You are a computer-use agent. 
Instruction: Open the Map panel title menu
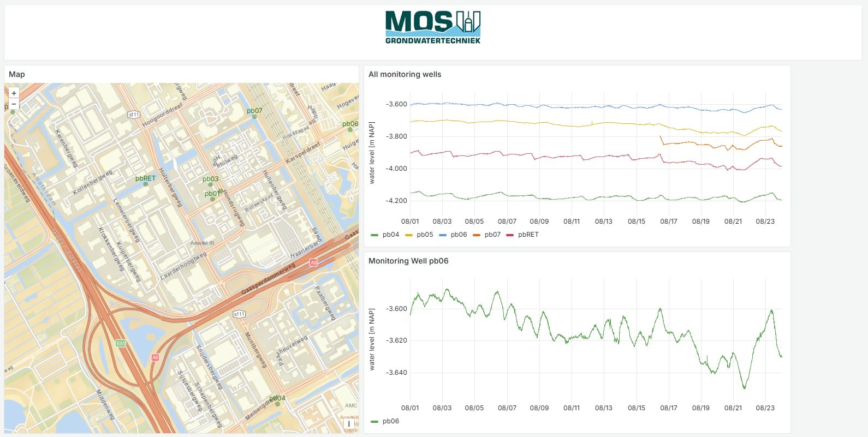17,74
